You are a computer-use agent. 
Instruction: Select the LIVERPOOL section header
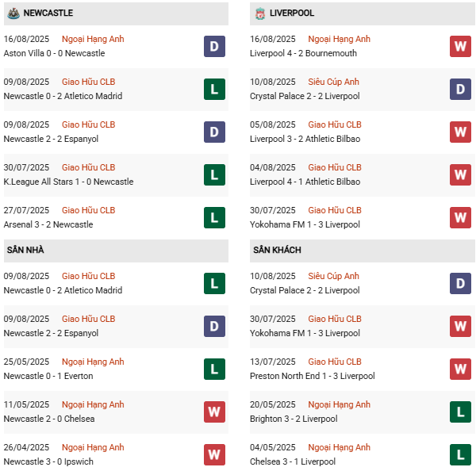[x=292, y=13]
